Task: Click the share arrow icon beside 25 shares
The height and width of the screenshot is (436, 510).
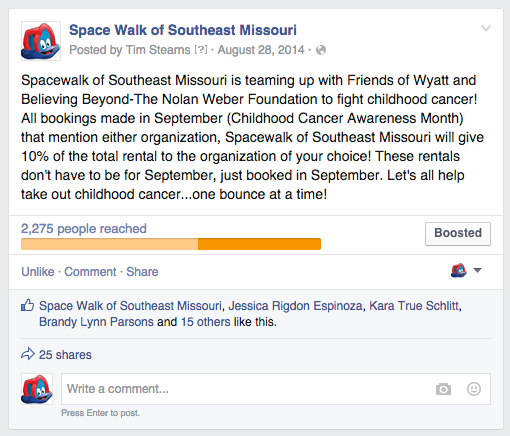Action: click(28, 354)
